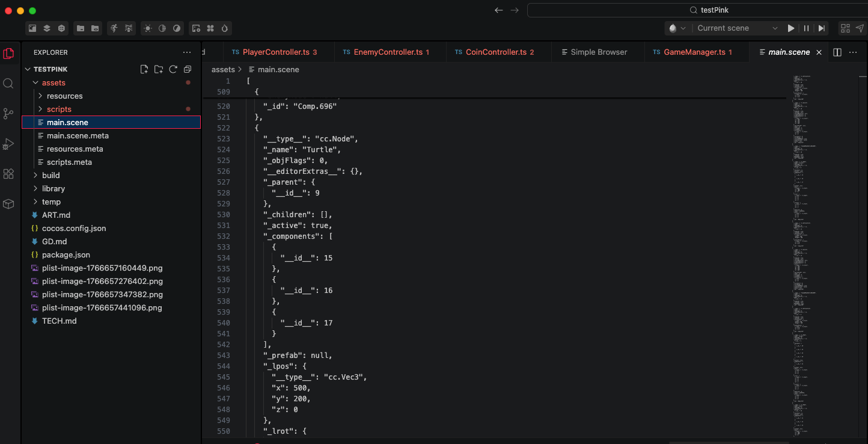Viewport: 868px width, 444px height.
Task: Collapse all folders in Explorer
Action: [188, 69]
